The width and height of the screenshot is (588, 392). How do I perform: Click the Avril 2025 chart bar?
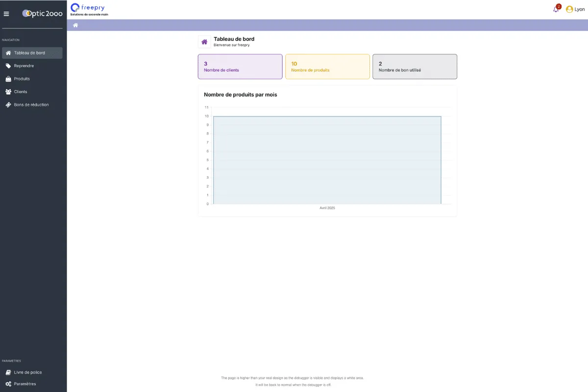coord(327,160)
